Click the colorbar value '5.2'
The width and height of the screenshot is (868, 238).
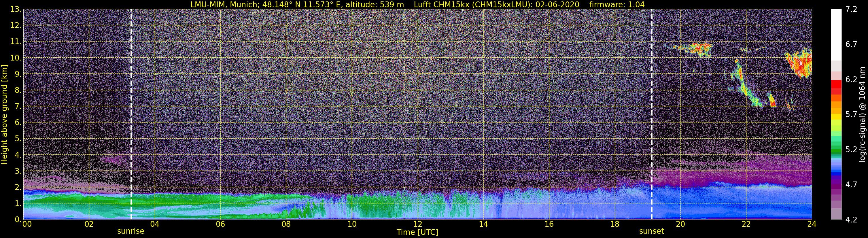click(851, 150)
